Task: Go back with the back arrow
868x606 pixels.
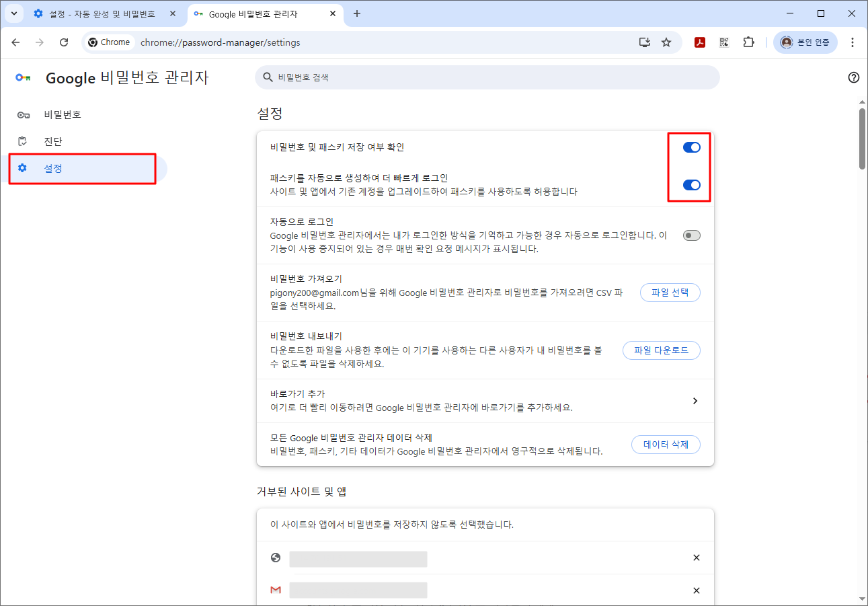Action: [x=15, y=42]
